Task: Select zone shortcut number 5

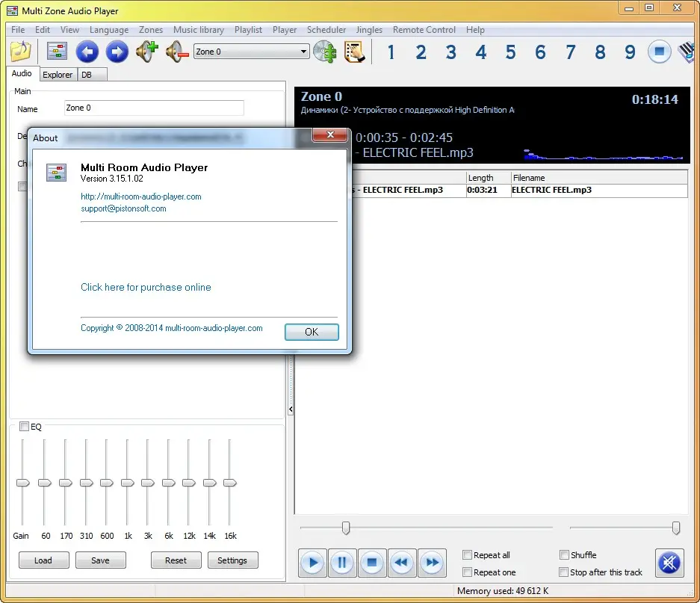Action: tap(511, 52)
